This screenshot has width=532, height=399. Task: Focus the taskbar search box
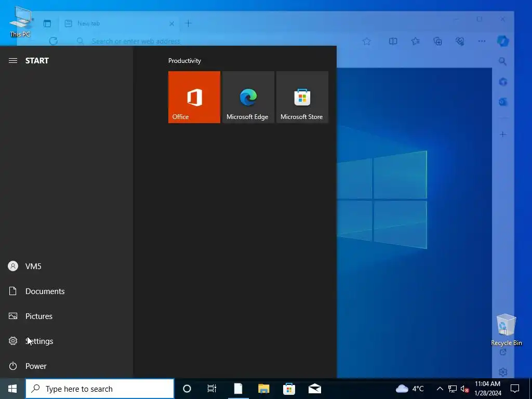(100, 389)
